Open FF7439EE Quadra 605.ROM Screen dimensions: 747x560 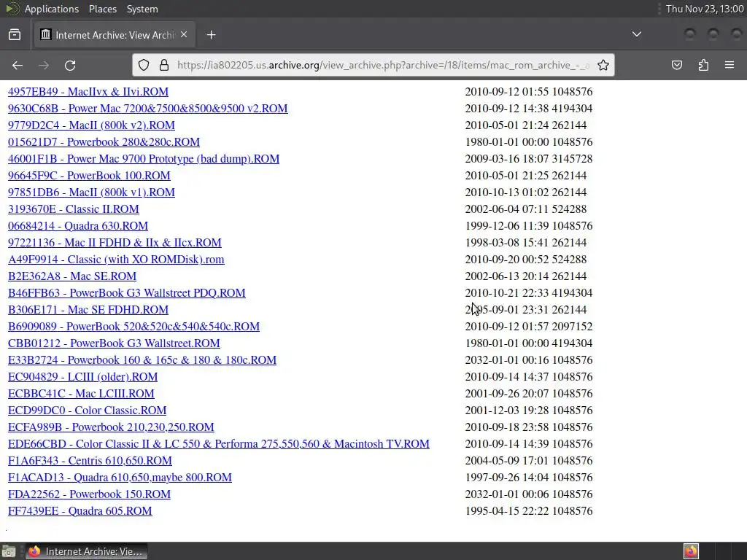point(80,511)
